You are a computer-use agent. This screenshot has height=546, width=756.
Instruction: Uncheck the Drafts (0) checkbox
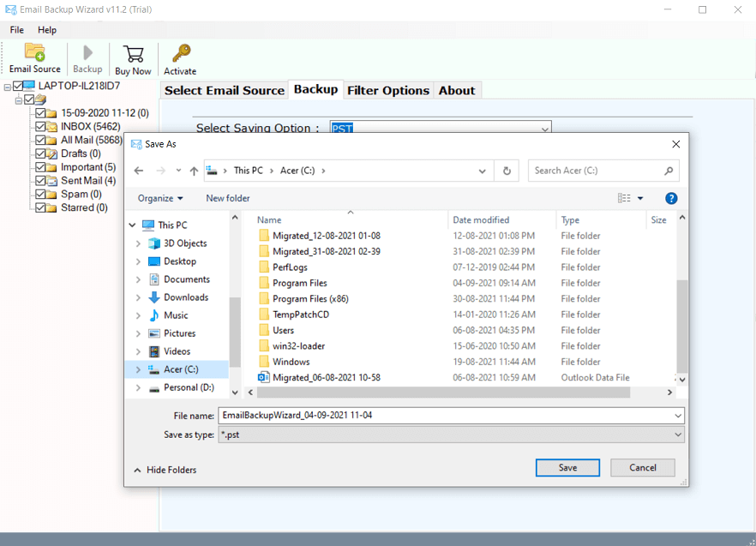coord(40,153)
